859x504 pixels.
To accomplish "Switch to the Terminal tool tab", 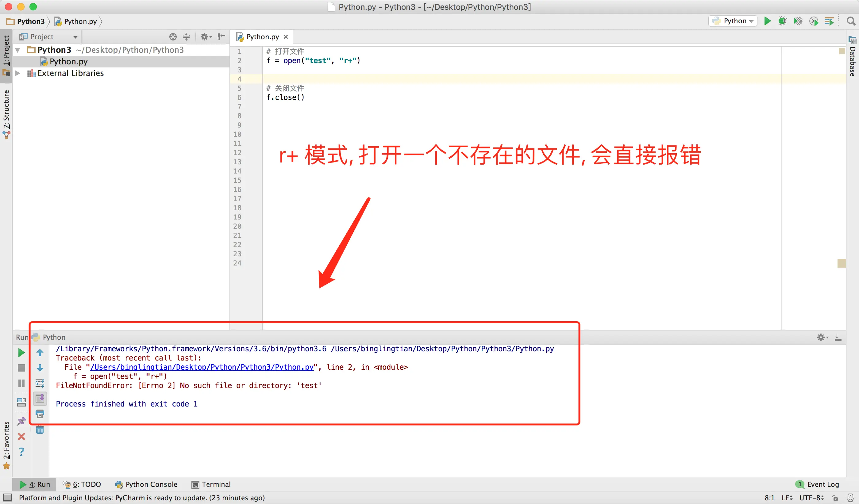I will point(211,484).
